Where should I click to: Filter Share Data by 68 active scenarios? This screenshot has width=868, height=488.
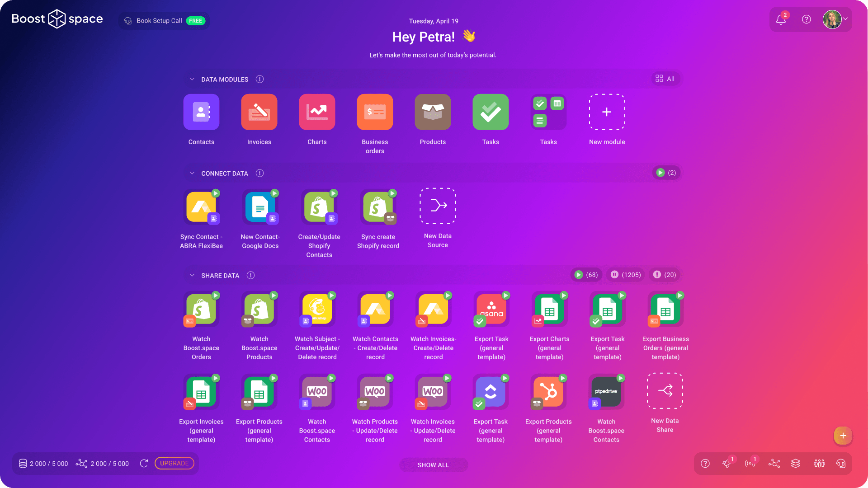[x=586, y=275]
